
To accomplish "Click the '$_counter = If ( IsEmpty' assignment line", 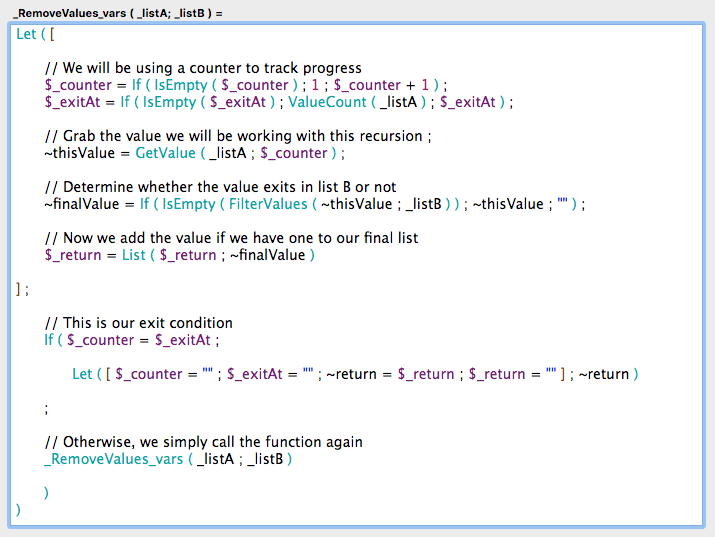I will (x=246, y=85).
